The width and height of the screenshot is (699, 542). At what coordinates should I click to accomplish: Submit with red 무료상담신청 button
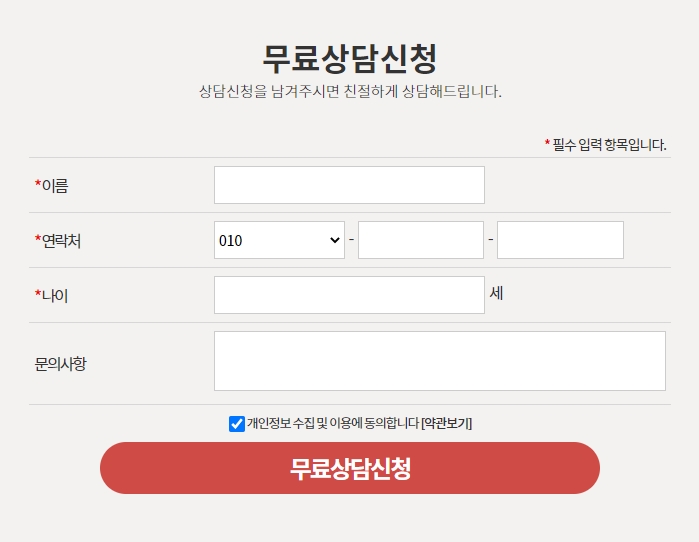click(x=350, y=468)
